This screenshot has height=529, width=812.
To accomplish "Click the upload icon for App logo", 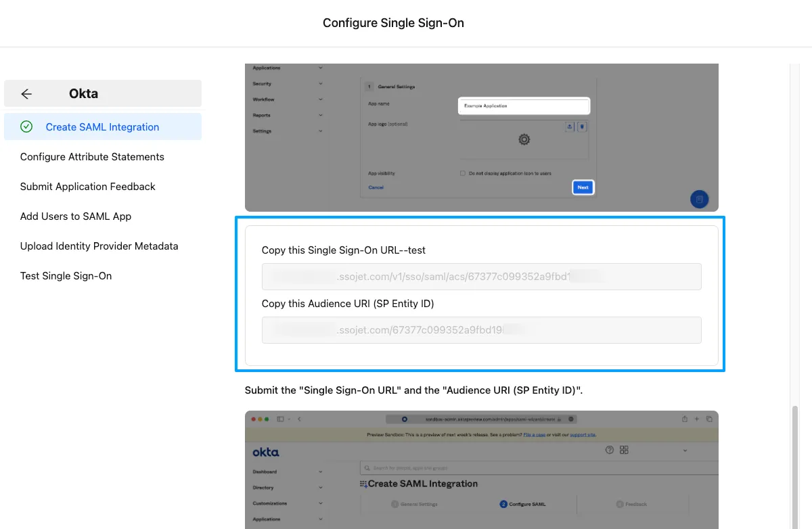I will tap(570, 127).
